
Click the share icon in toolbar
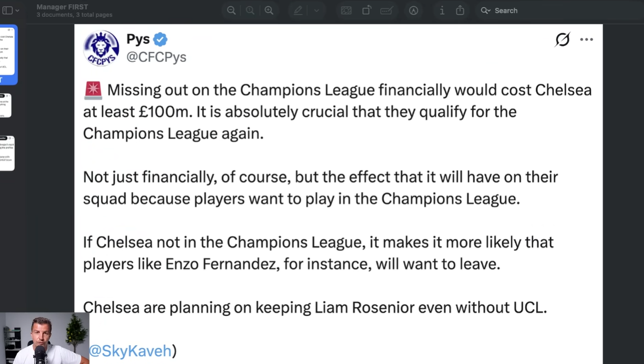click(x=460, y=11)
